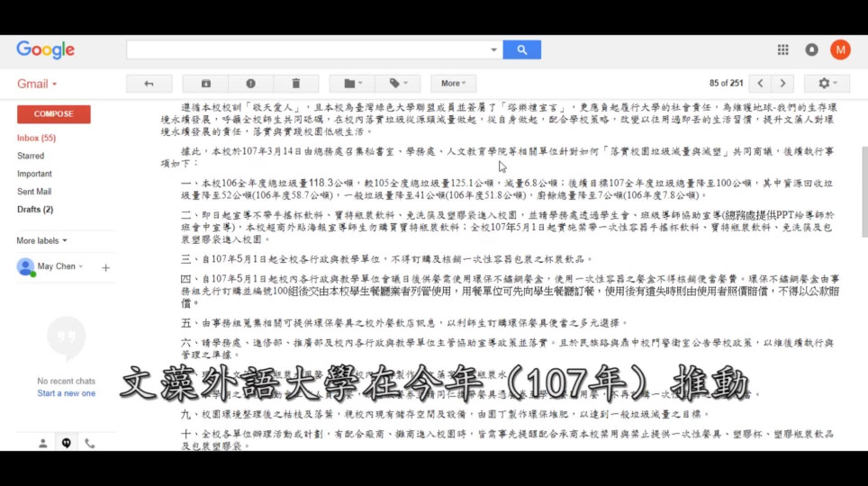Open the Labels dropdown
Viewport: 868px width, 486px height.
click(x=398, y=84)
